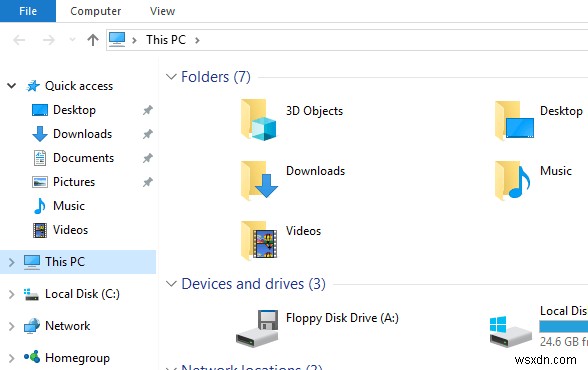
Task: Collapse the Folders (7) group
Action: [171, 77]
